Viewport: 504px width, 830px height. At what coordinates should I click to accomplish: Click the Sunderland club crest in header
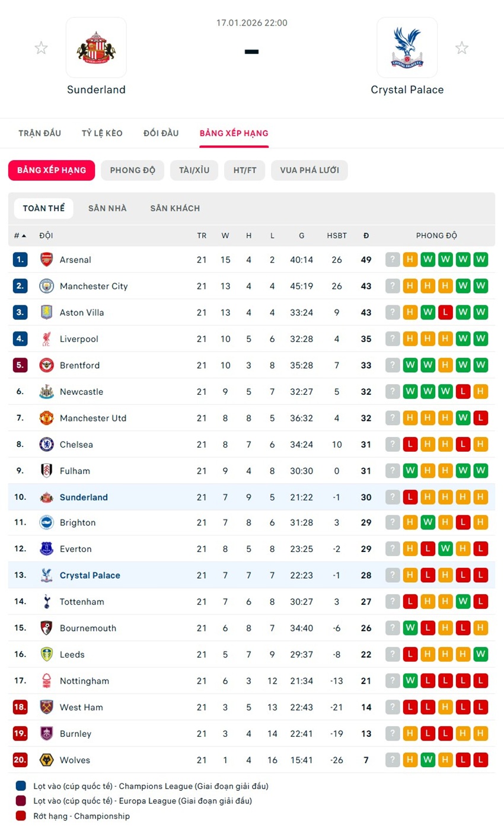click(96, 47)
